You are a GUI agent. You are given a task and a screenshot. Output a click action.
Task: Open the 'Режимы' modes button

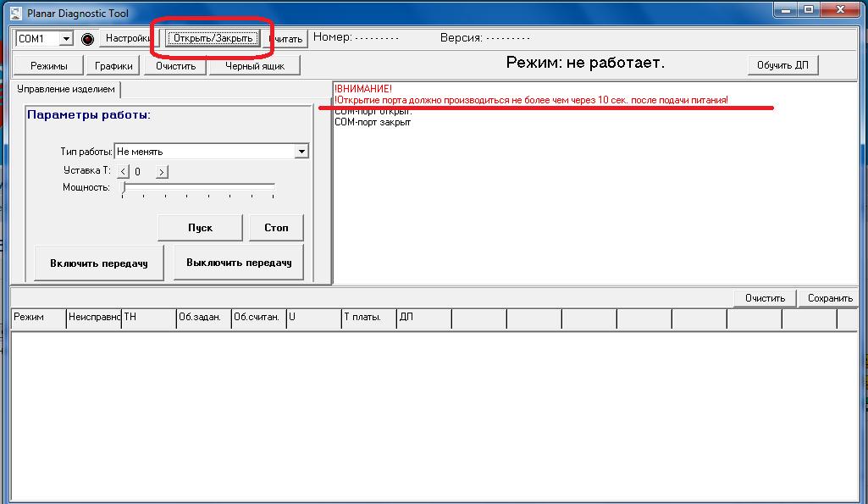pos(49,65)
